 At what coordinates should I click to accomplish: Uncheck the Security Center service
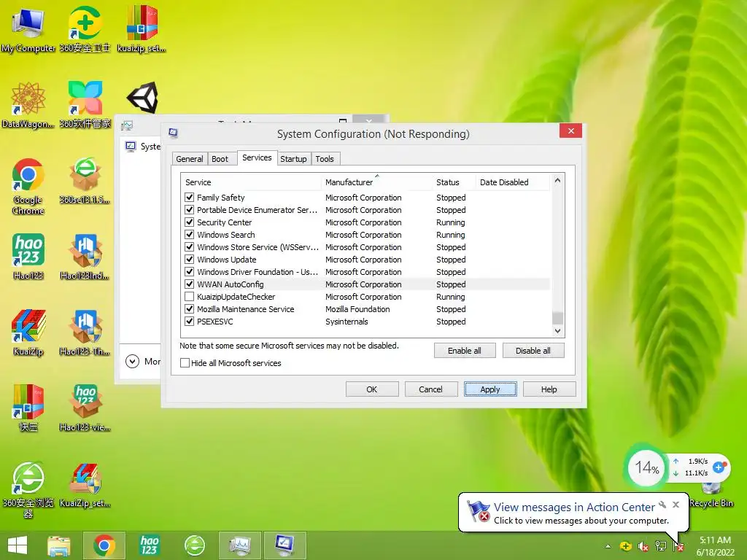(x=189, y=222)
